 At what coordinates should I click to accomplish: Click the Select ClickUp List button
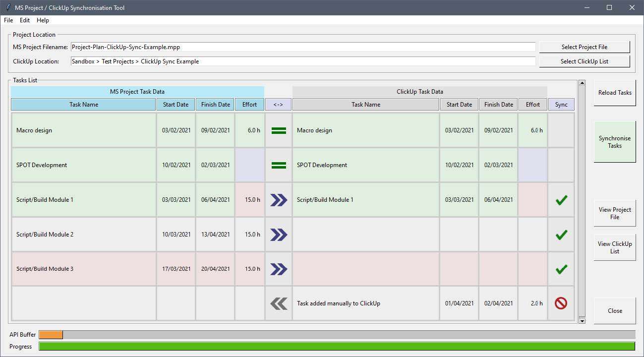click(585, 61)
